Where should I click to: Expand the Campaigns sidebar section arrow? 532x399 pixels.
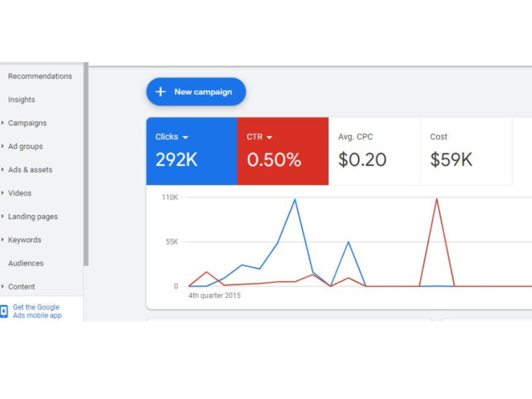(2, 123)
